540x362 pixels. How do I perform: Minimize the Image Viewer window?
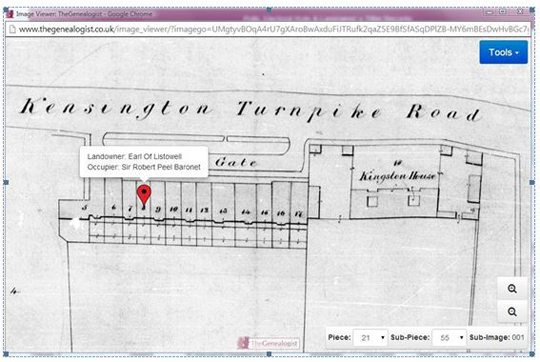tap(489, 12)
